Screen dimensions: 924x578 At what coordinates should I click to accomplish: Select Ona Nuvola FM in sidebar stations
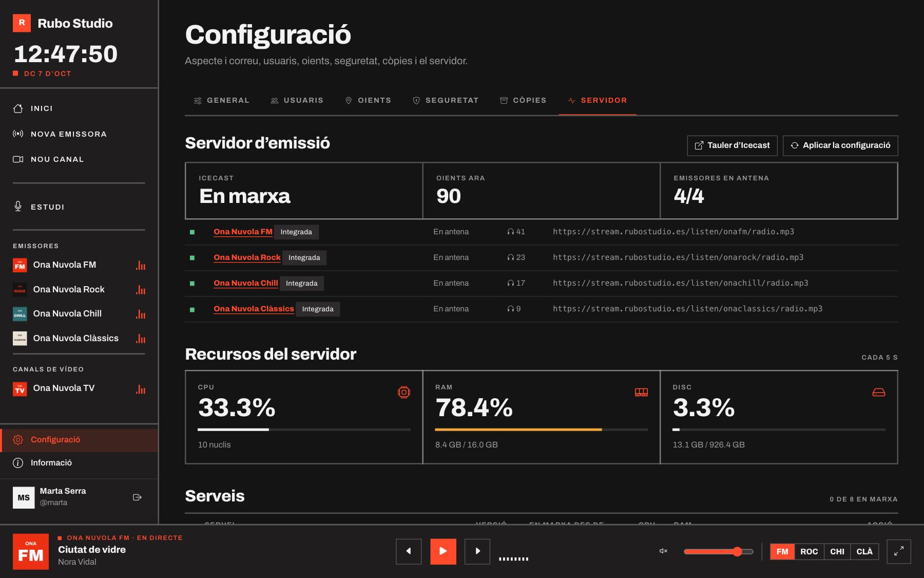tap(79, 265)
